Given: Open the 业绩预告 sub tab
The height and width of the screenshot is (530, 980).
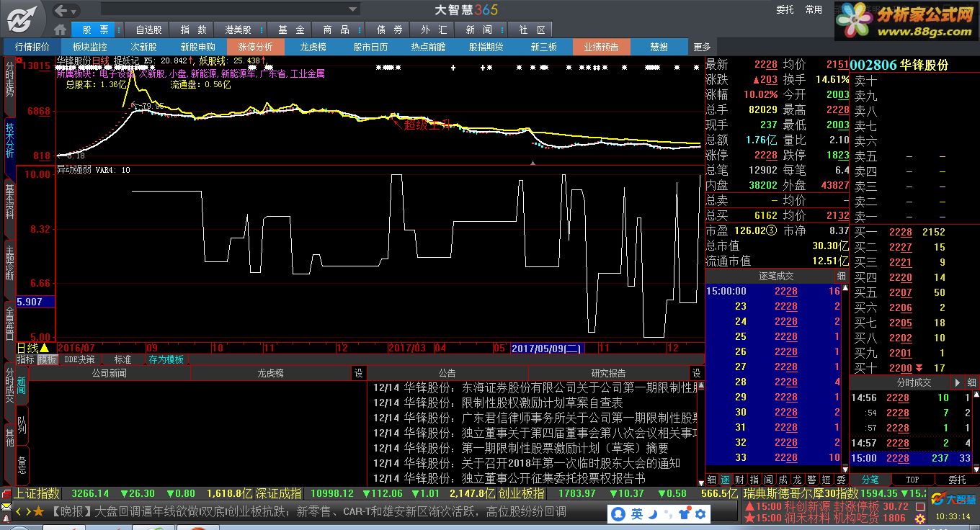Looking at the screenshot, I should coord(601,47).
